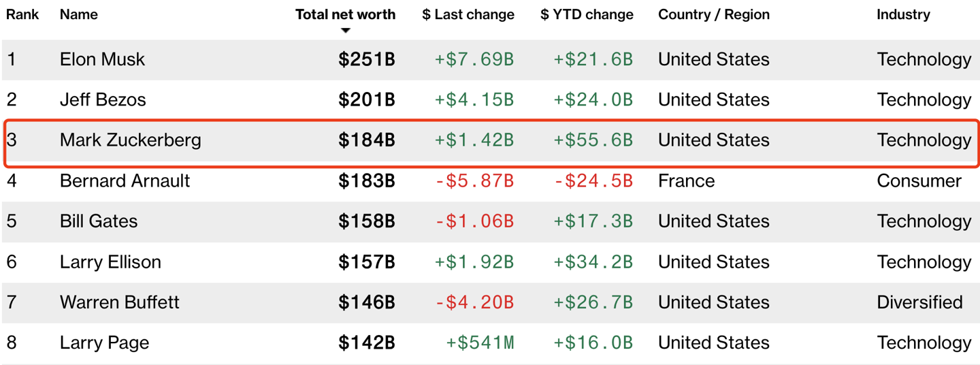Select the Mark Zuckerberg name

click(x=131, y=140)
